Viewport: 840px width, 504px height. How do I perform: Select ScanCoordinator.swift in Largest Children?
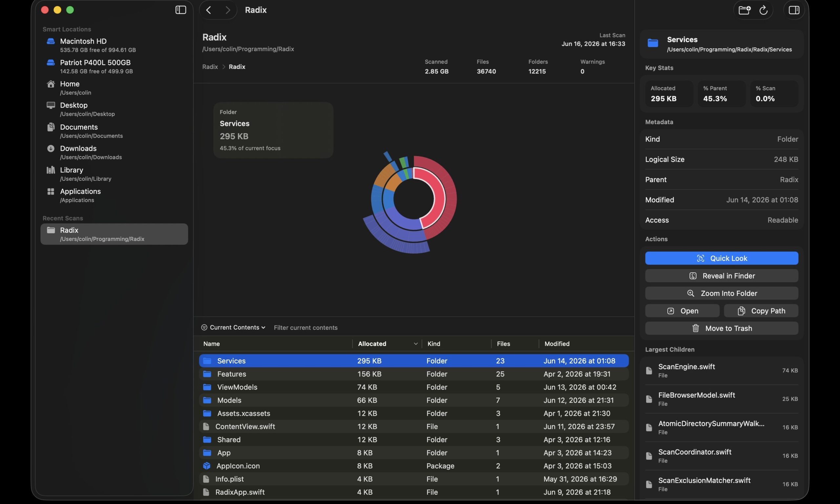coord(722,456)
